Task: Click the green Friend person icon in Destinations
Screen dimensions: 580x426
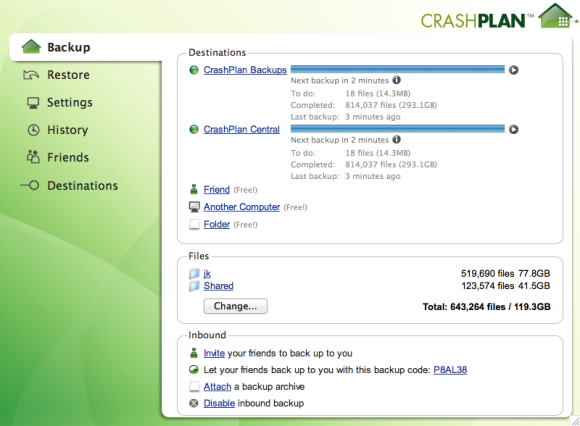Action: tap(194, 189)
